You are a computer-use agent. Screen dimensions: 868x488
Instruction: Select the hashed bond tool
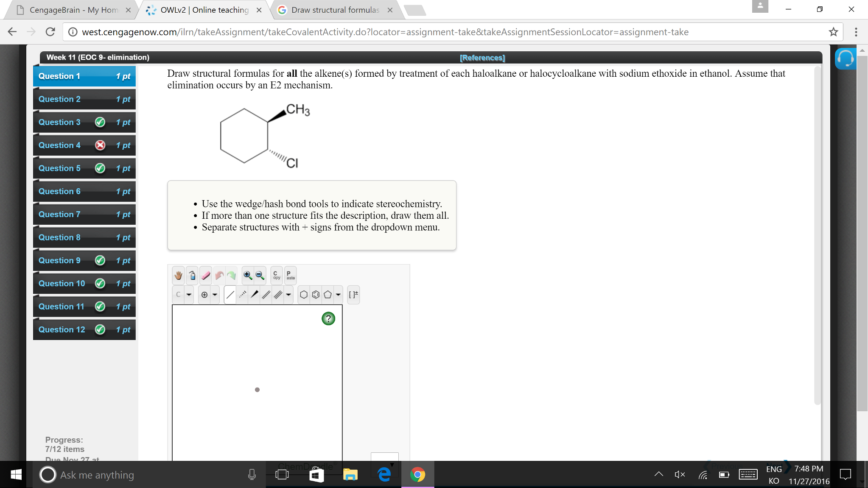pyautogui.click(x=242, y=294)
